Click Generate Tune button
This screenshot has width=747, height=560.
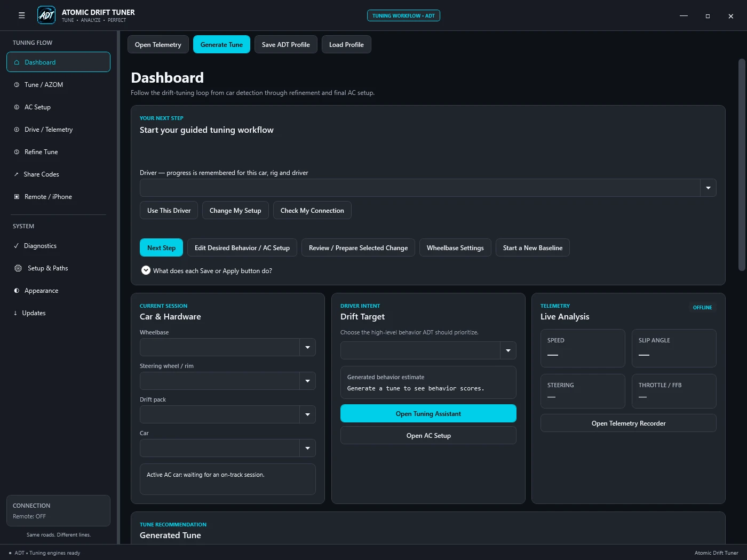click(221, 44)
